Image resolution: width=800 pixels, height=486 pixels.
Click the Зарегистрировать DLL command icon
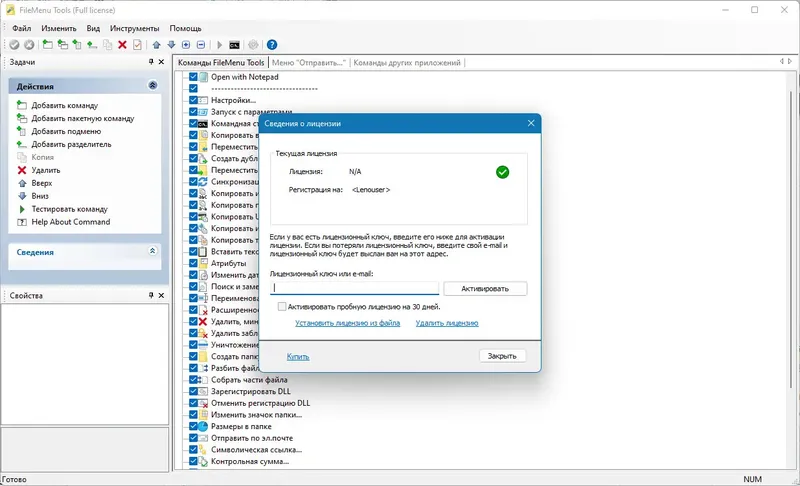(203, 392)
